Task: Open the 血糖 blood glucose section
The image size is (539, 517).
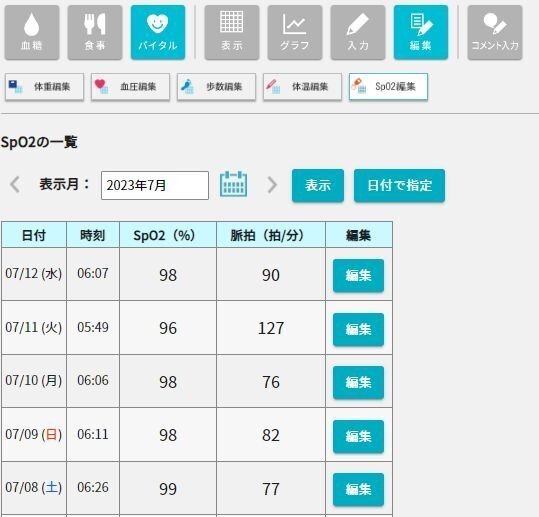Action: coord(32,33)
